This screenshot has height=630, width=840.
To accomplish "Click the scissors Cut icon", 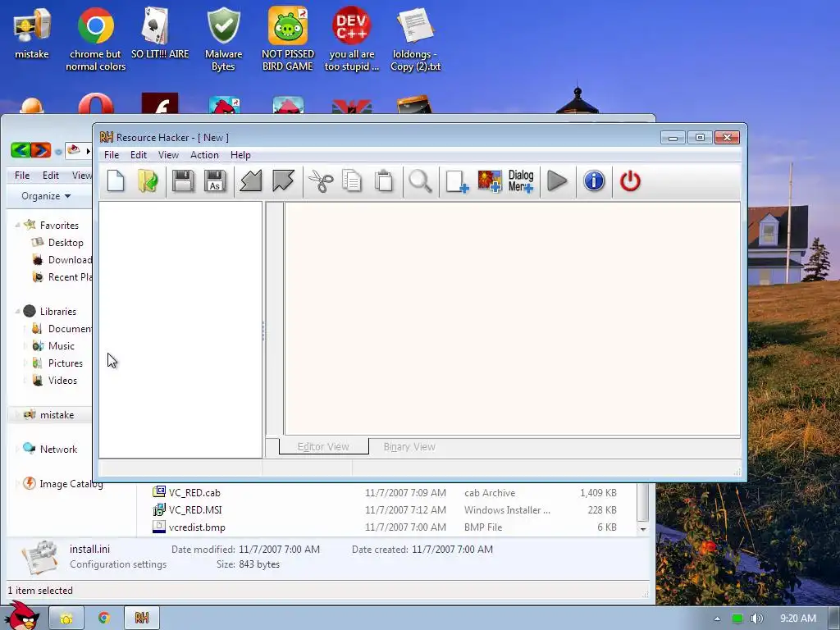I will tap(321, 181).
